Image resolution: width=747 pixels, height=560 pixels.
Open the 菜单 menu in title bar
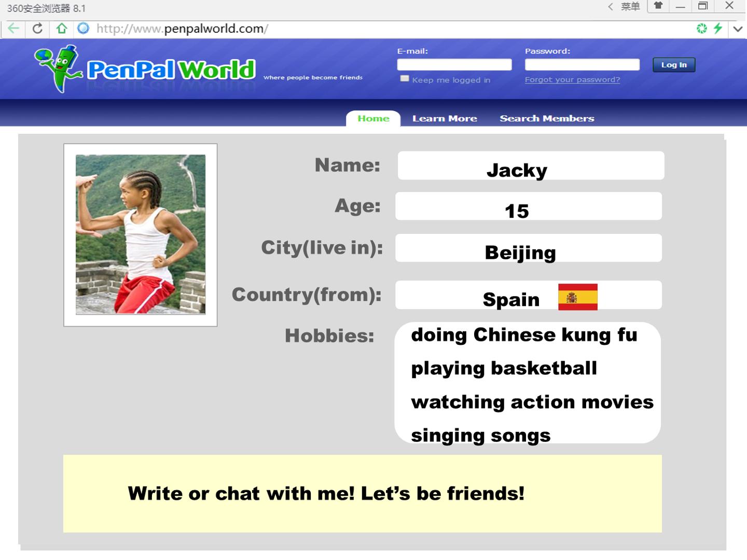[x=630, y=7]
